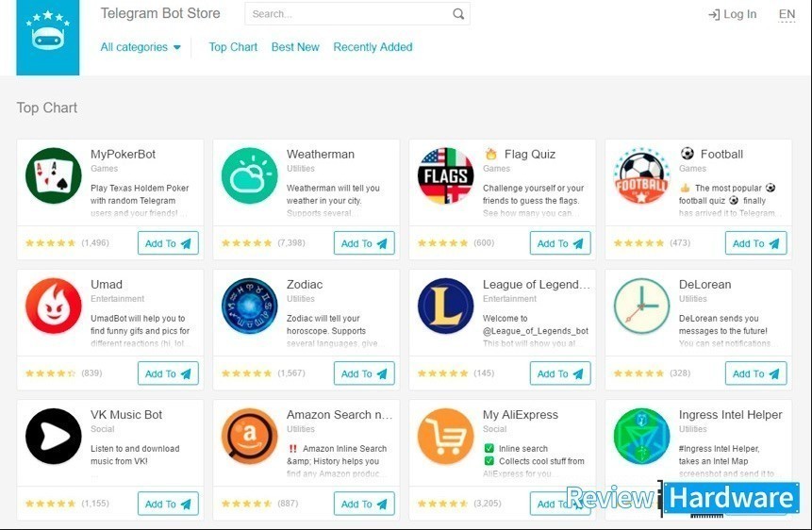The width and height of the screenshot is (812, 530).
Task: Open the DeLorean title link
Action: click(704, 285)
